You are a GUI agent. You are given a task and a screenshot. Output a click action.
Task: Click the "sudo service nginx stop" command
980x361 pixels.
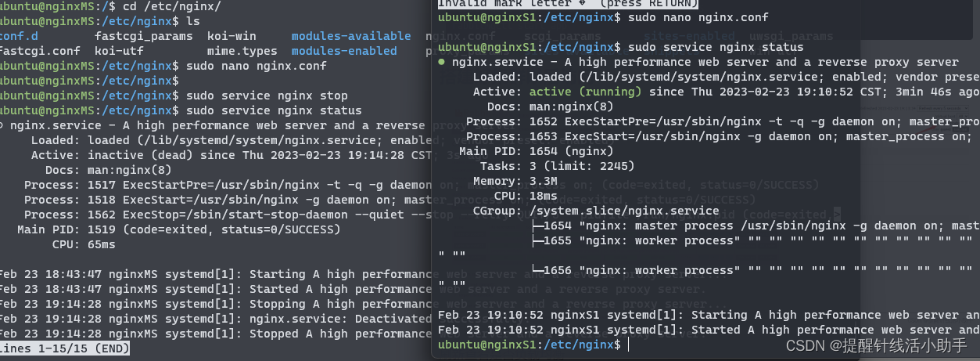point(267,96)
